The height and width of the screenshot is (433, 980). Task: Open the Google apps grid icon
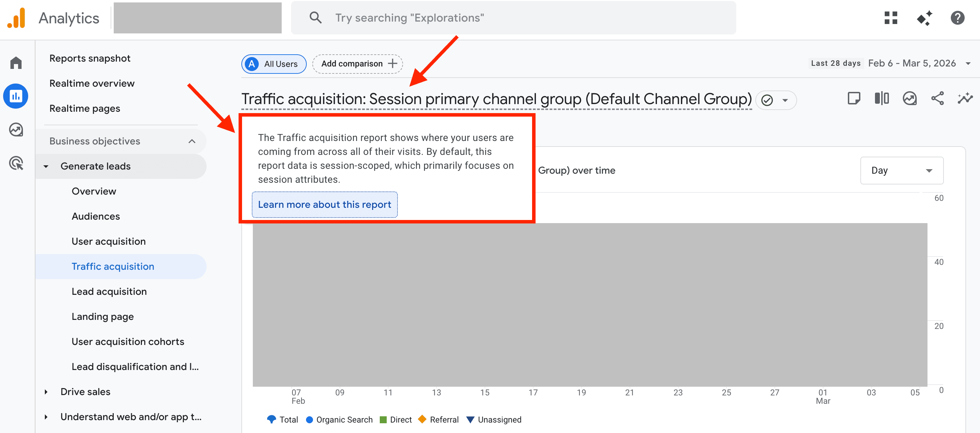pyautogui.click(x=891, y=18)
